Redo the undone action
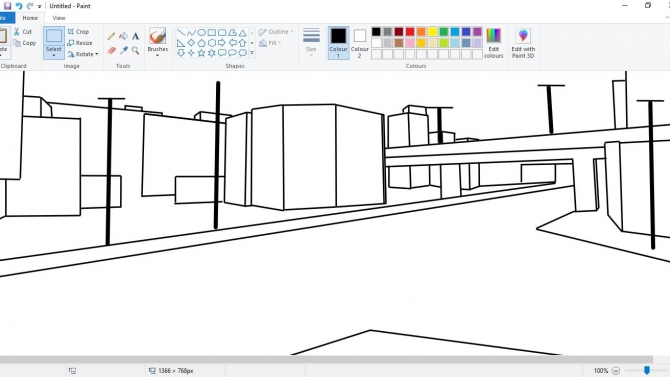This screenshot has width=670, height=377. pos(30,6)
